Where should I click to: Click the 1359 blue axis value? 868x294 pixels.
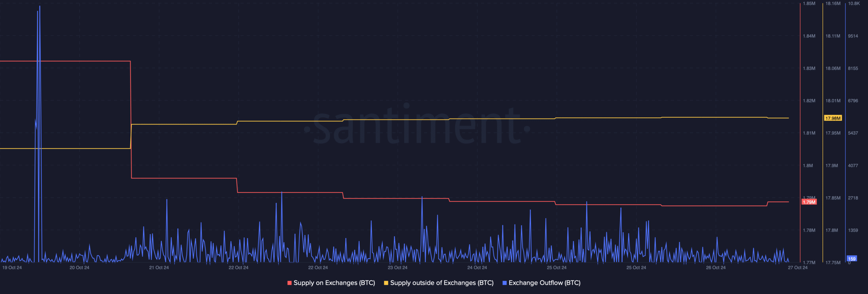coord(853,230)
